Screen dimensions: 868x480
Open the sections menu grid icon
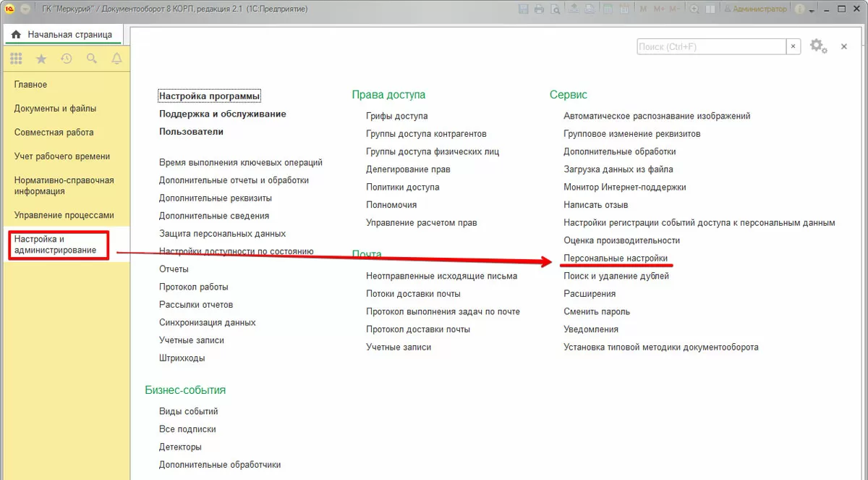point(16,59)
